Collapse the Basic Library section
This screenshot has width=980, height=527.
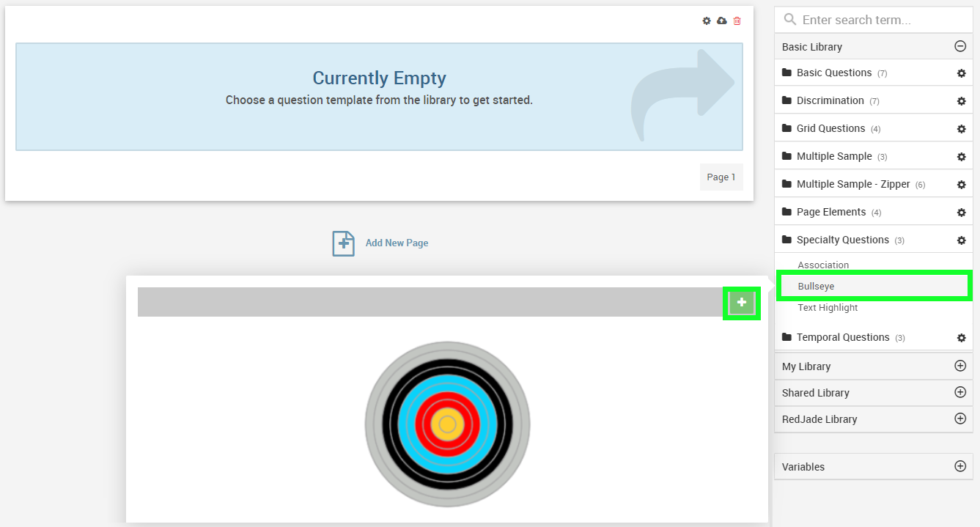[960, 46]
